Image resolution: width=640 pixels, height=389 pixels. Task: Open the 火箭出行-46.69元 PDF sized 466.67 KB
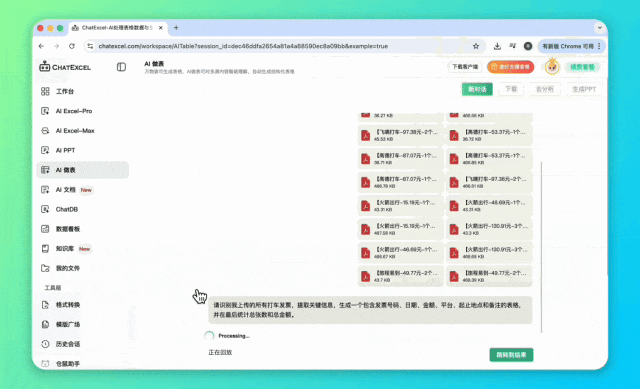click(x=400, y=253)
